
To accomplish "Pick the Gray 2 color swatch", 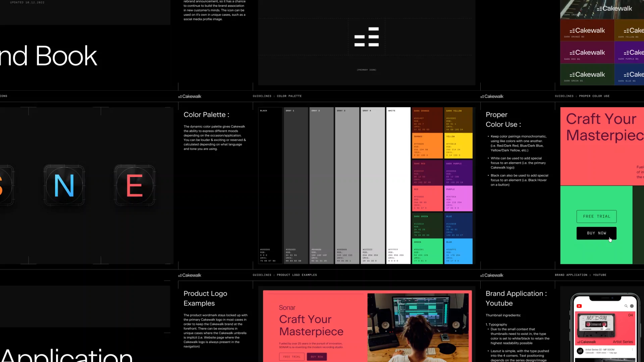I will tap(321, 186).
